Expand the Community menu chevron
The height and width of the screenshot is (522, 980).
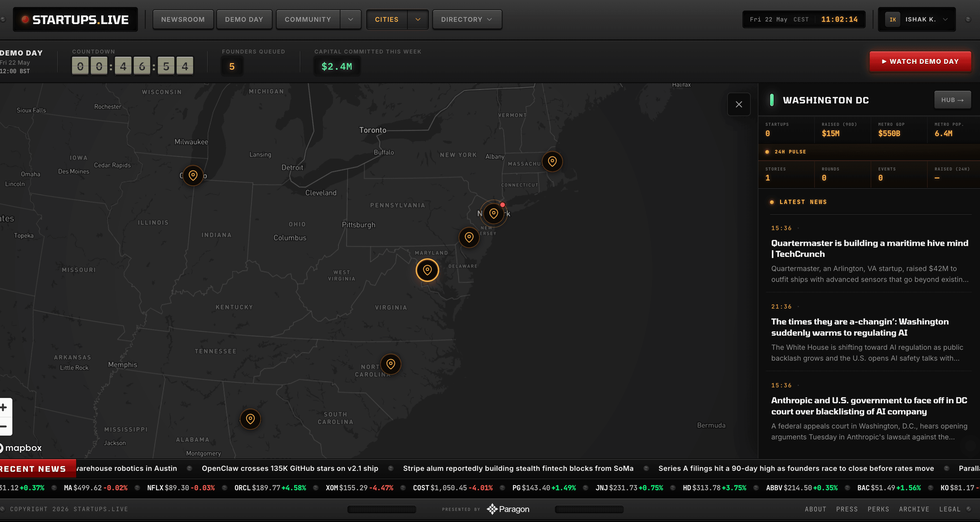pyautogui.click(x=350, y=19)
